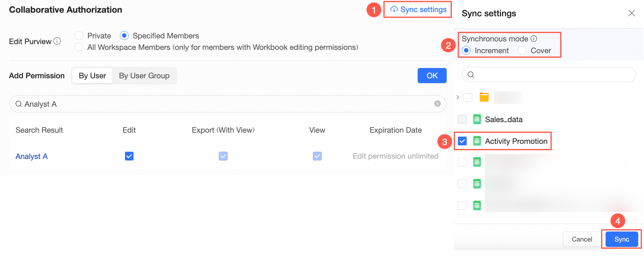Click the Sales_data spreadsheet icon

477,119
